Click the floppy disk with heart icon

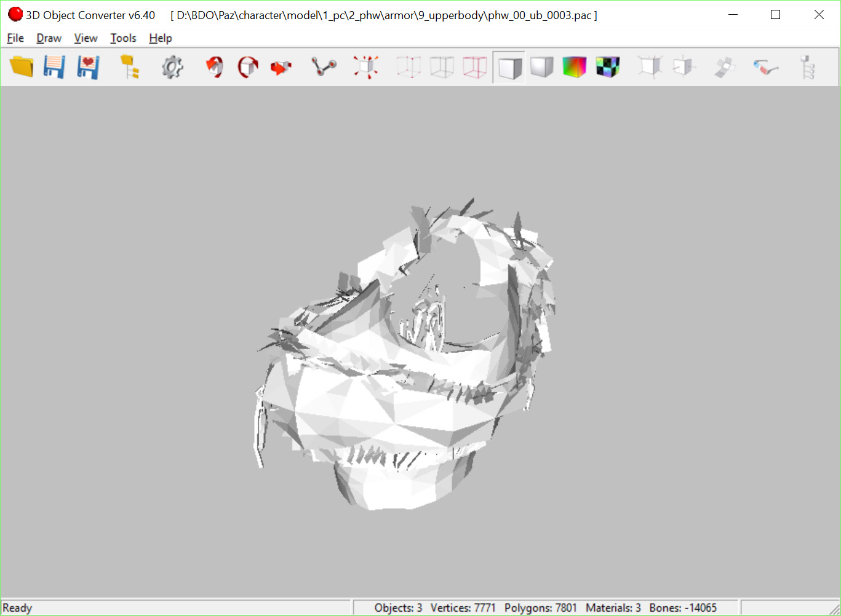pyautogui.click(x=88, y=66)
